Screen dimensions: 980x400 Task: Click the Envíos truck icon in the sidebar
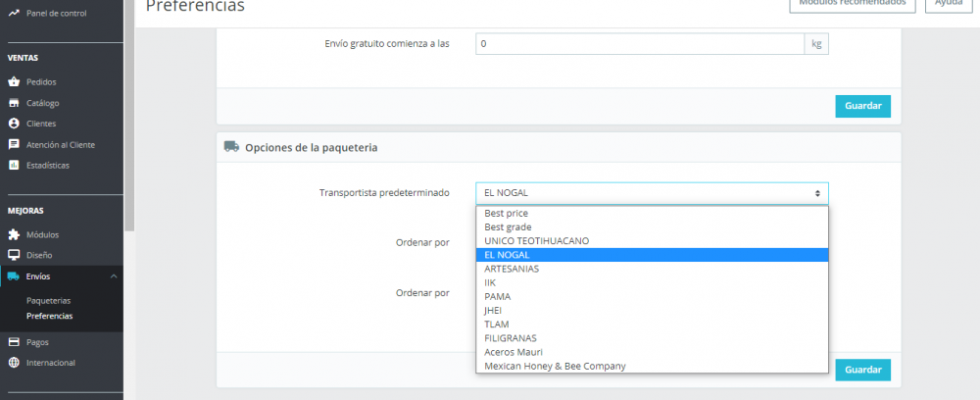[x=14, y=276]
